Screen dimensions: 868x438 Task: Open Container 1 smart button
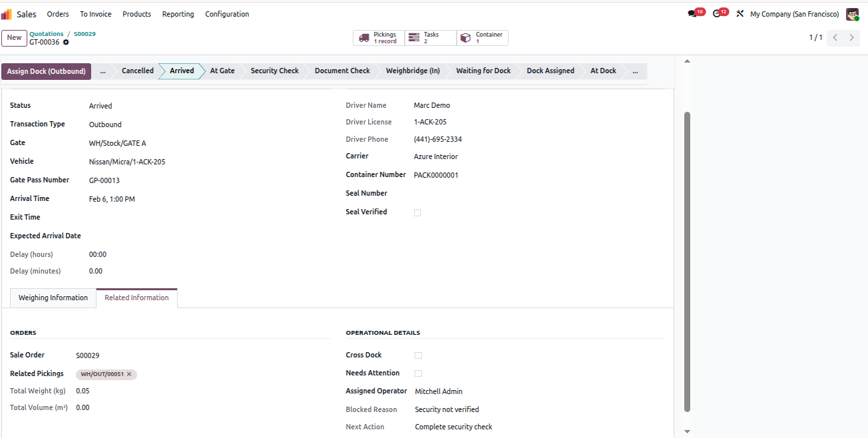pyautogui.click(x=483, y=38)
